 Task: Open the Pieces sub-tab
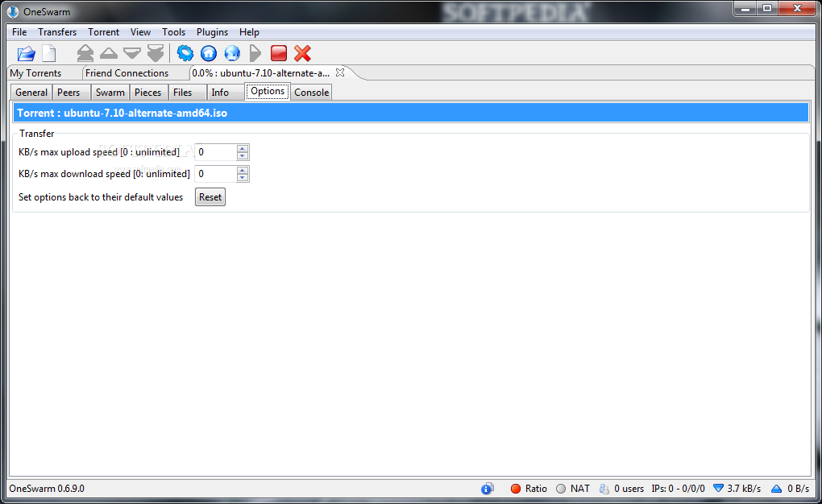147,93
